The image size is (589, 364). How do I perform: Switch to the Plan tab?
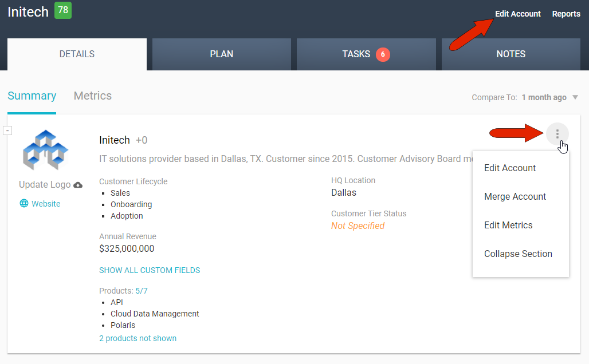(221, 54)
